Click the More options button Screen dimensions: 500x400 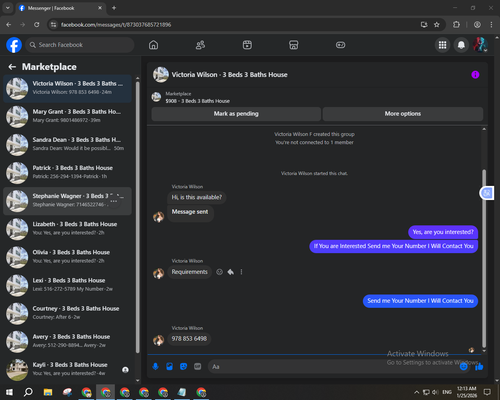tap(403, 114)
